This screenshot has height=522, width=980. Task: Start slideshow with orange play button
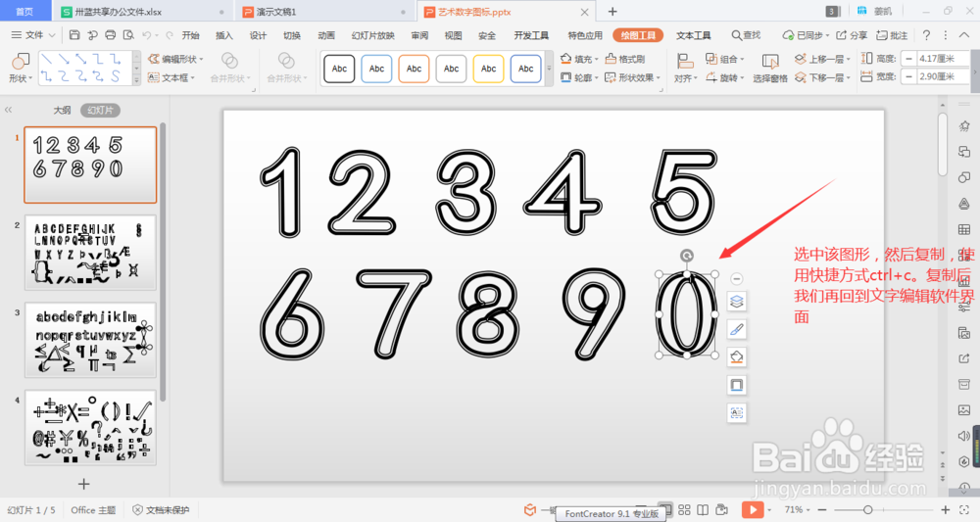[753, 509]
